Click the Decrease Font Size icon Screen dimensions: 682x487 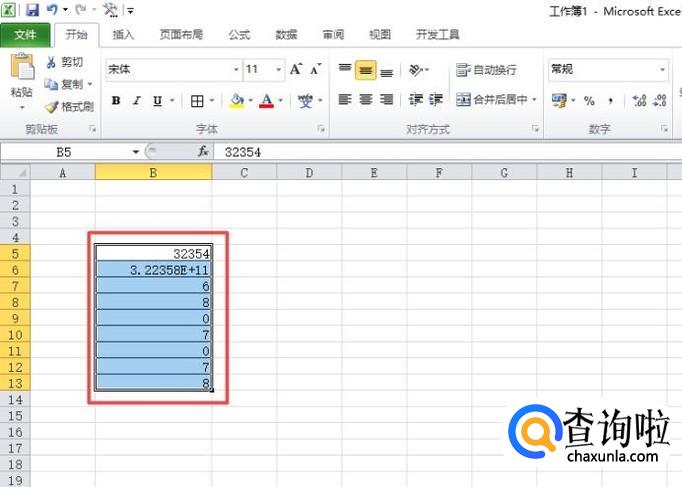pyautogui.click(x=316, y=69)
